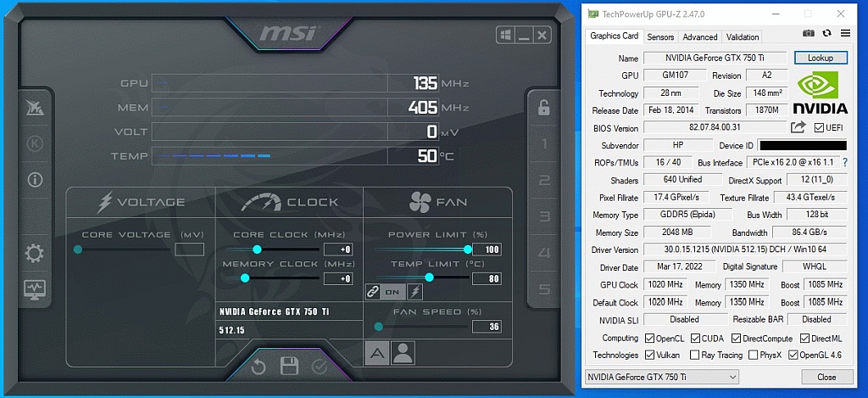
Task: Click the apply checkmark icon in Afterburner
Action: pyautogui.click(x=320, y=367)
